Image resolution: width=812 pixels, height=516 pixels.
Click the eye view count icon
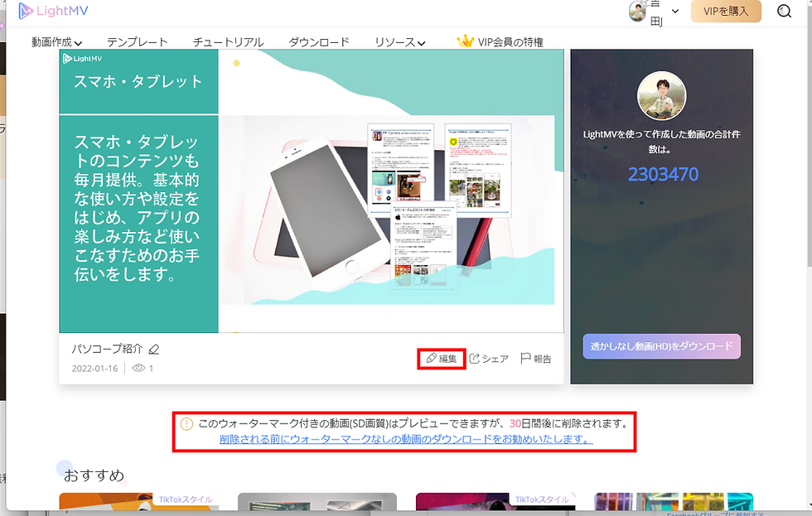[138, 368]
